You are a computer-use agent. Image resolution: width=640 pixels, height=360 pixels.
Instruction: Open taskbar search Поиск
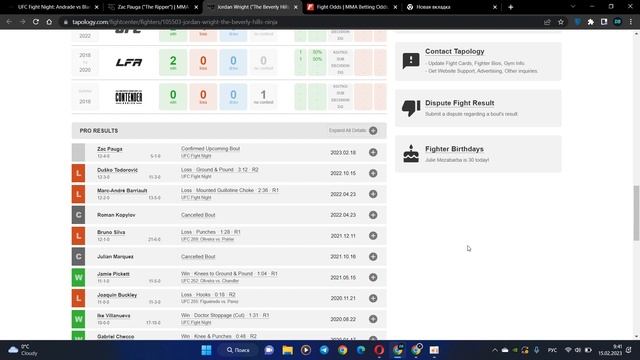[238, 350]
